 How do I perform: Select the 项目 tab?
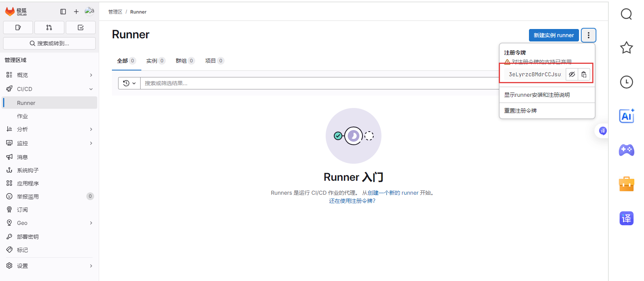coord(215,61)
